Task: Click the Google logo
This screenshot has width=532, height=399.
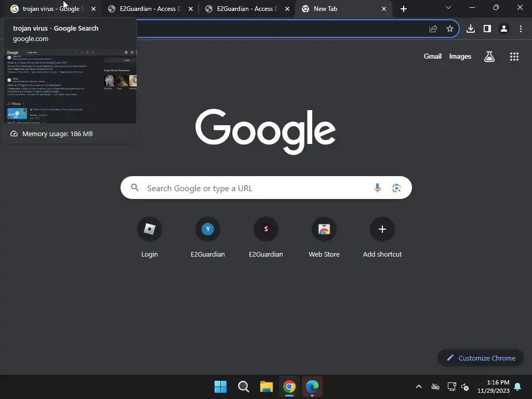Action: pyautogui.click(x=265, y=131)
